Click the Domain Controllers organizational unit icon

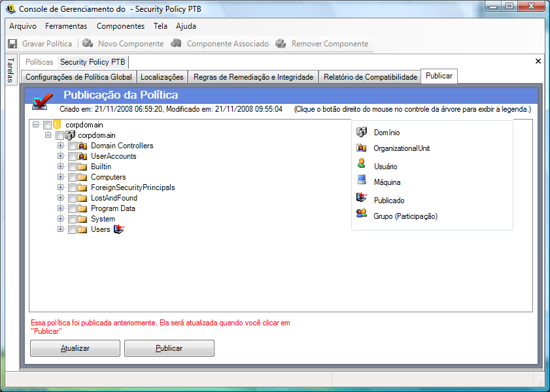82,146
